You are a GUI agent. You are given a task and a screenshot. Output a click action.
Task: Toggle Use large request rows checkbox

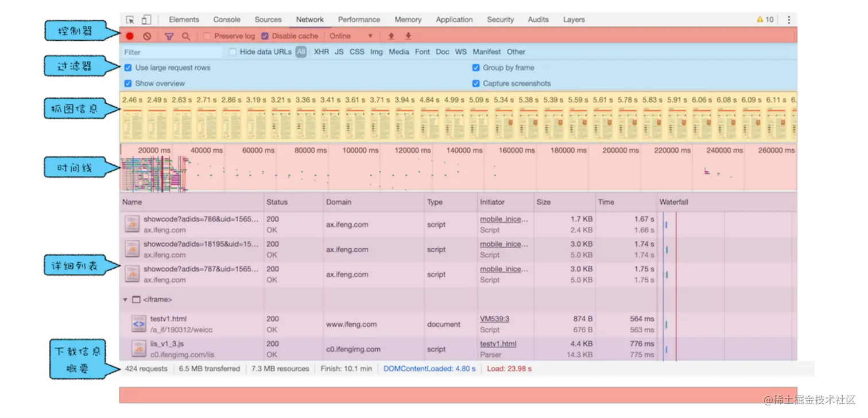point(128,68)
